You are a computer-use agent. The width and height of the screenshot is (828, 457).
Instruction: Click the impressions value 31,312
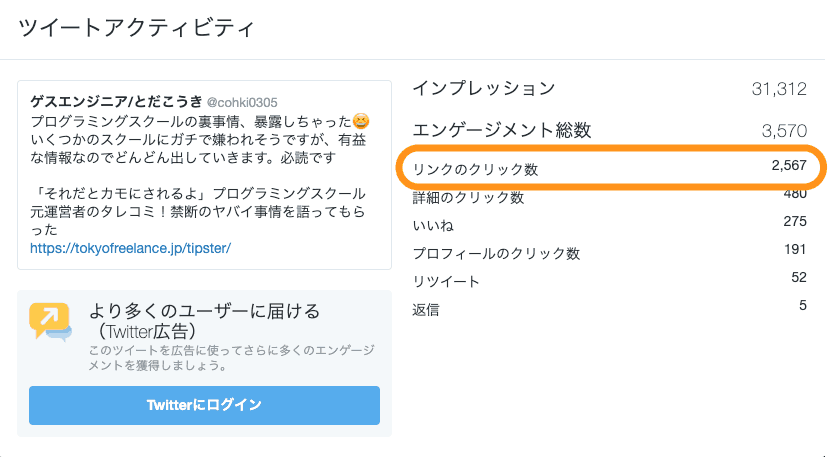pyautogui.click(x=778, y=89)
